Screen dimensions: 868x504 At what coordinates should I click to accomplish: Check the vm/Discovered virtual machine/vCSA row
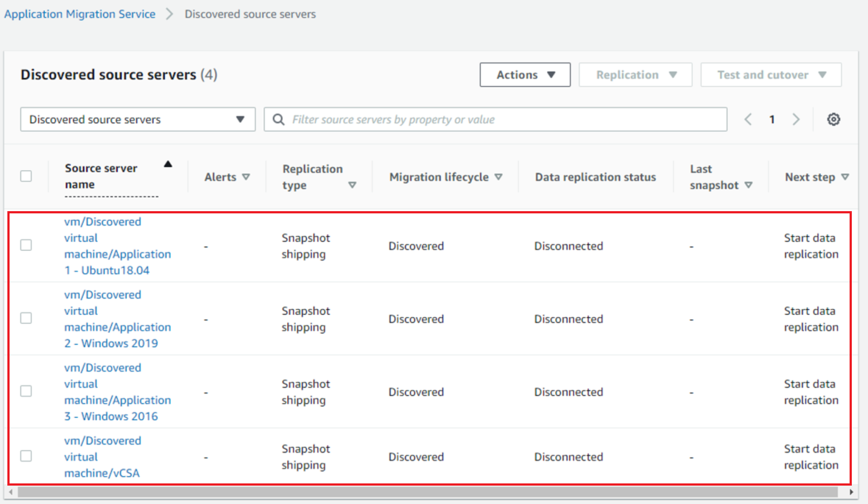click(26, 456)
